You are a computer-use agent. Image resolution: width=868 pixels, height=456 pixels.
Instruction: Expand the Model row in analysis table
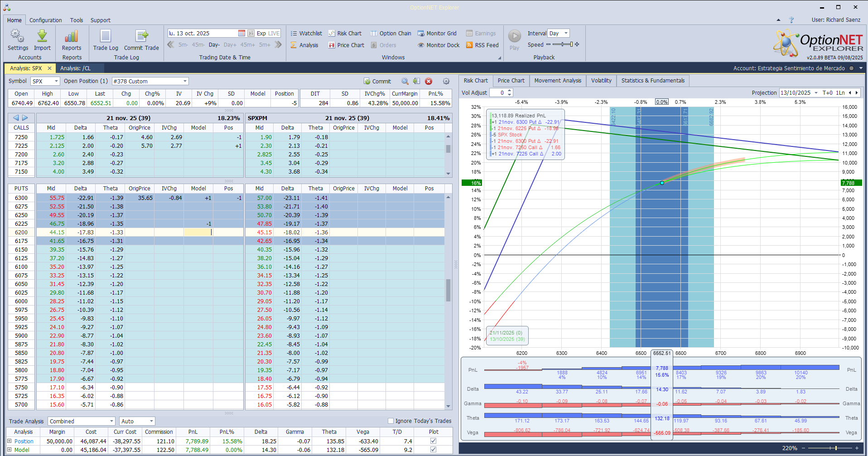coord(10,450)
